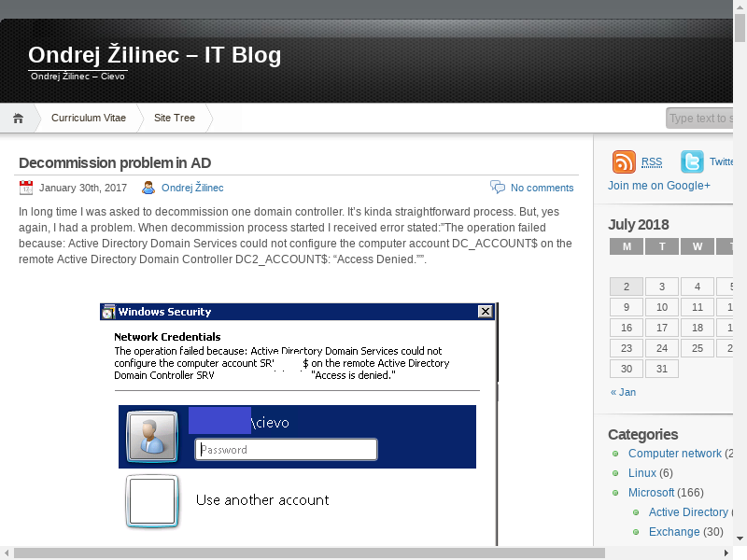Select calendar day 2

pyautogui.click(x=627, y=287)
